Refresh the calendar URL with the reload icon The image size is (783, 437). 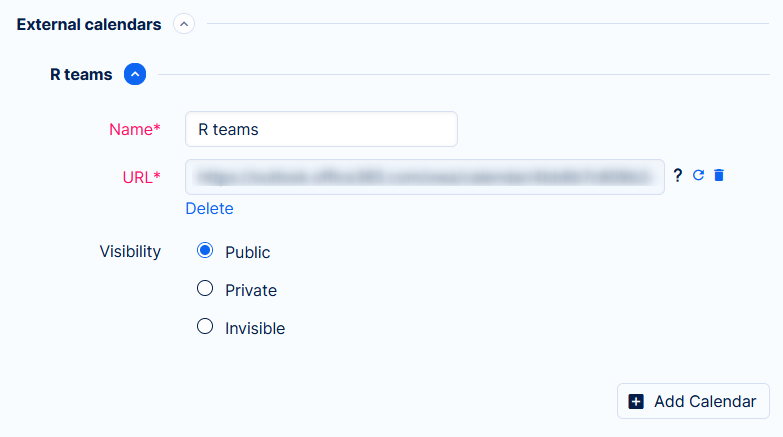(x=699, y=176)
